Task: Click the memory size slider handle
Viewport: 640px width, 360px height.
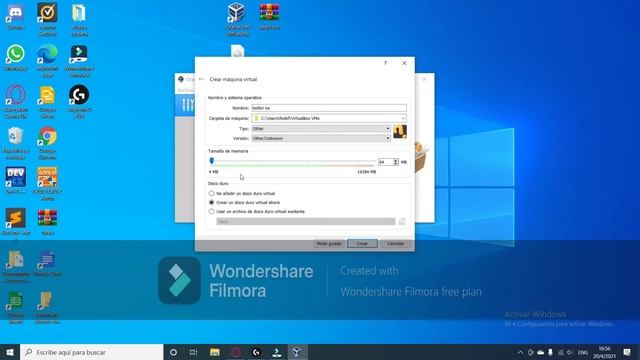Action: [x=211, y=161]
